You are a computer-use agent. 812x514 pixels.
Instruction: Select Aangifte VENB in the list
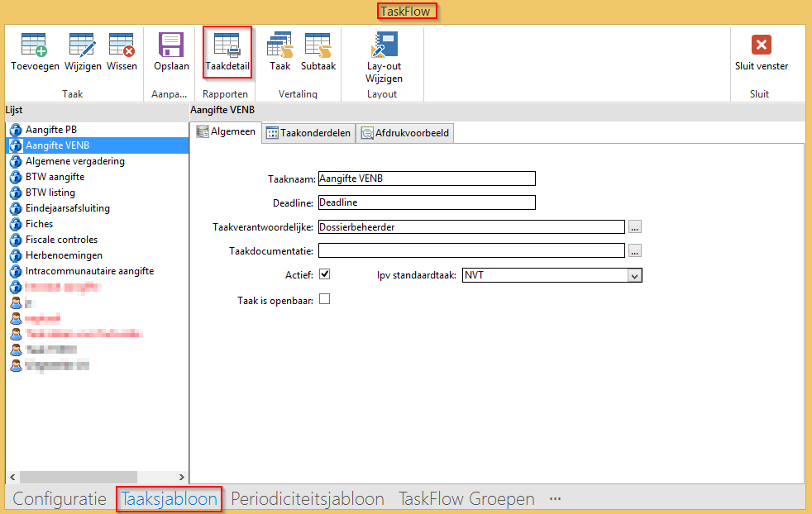98,145
